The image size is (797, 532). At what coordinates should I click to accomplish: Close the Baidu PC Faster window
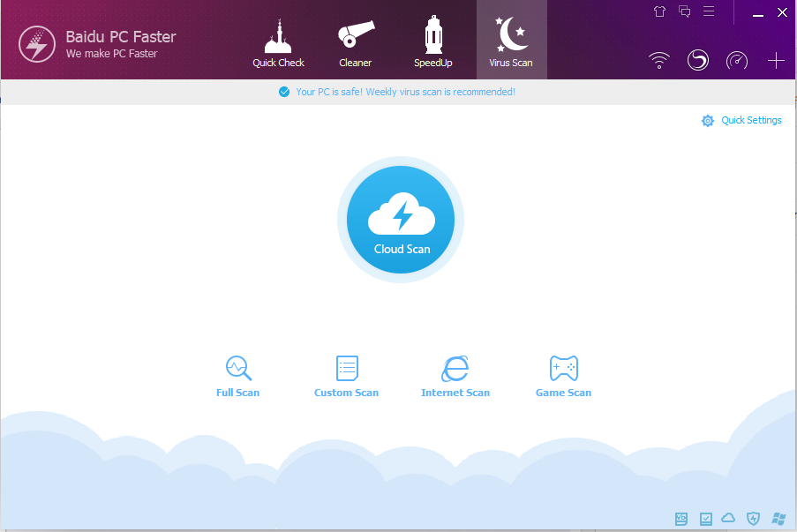tap(782, 12)
